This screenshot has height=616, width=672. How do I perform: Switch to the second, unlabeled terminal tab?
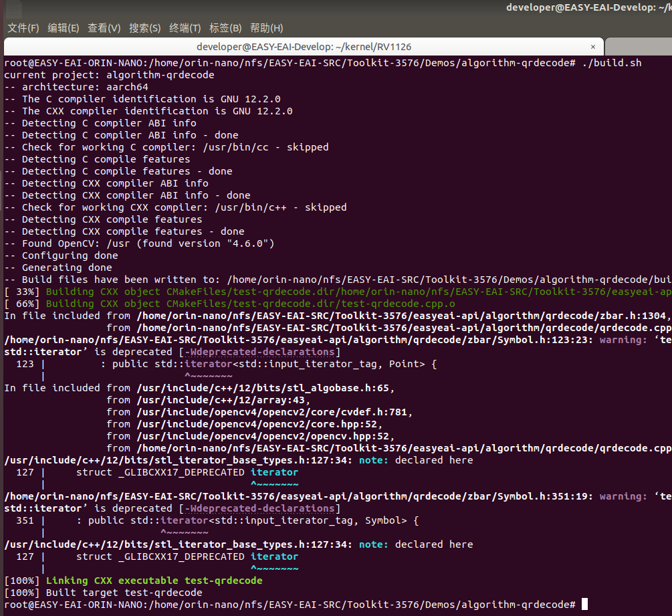pos(639,47)
